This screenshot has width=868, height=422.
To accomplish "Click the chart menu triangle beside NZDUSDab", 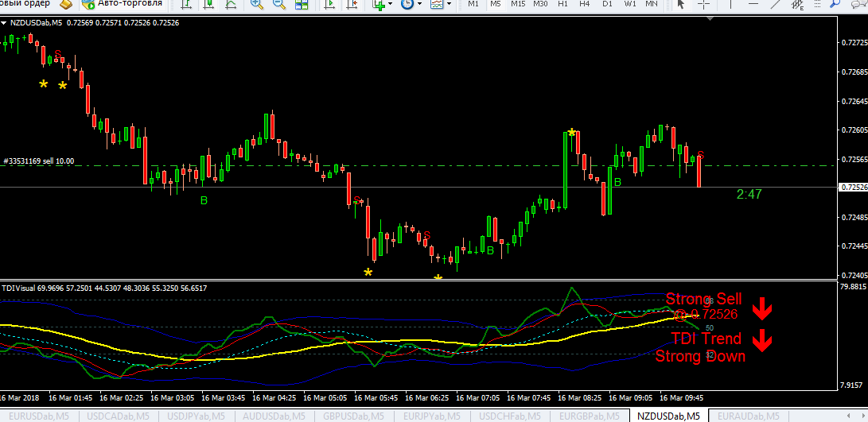I will (x=4, y=23).
